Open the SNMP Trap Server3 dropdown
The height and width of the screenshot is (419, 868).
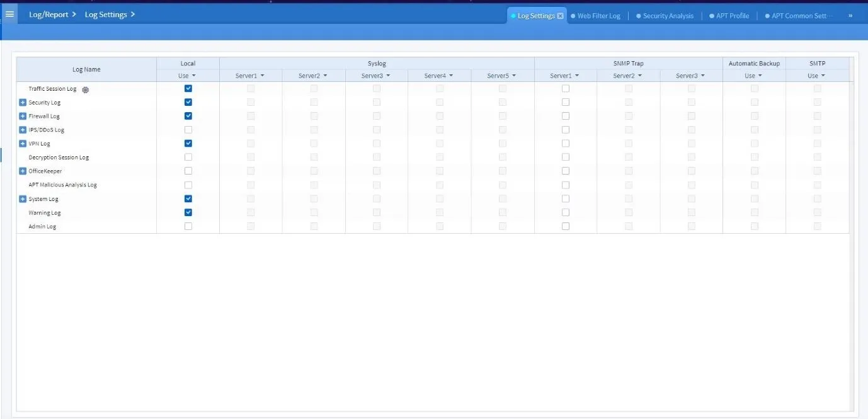[x=691, y=75]
